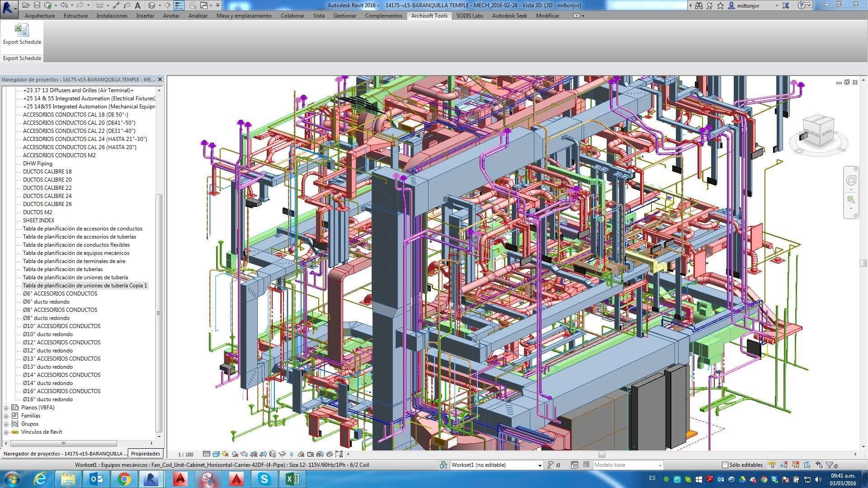
Task: Toggle Drag Elements on Selection in status bar
Action: tap(819, 465)
